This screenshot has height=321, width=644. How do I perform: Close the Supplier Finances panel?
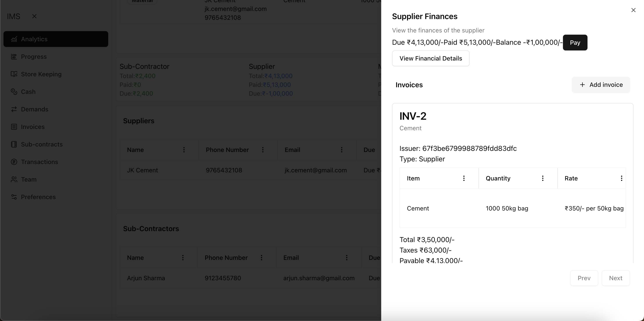tap(633, 10)
